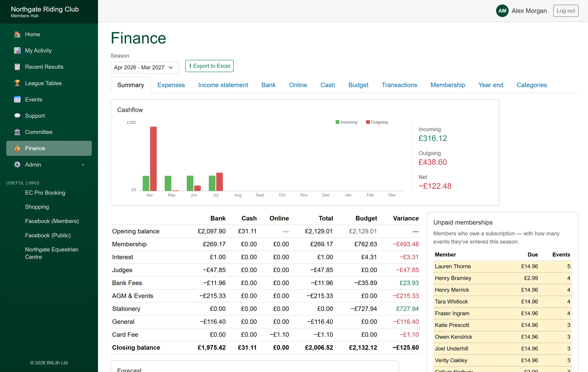Open EC Pro Booking link
Screen dimensions: 588x372
point(45,193)
